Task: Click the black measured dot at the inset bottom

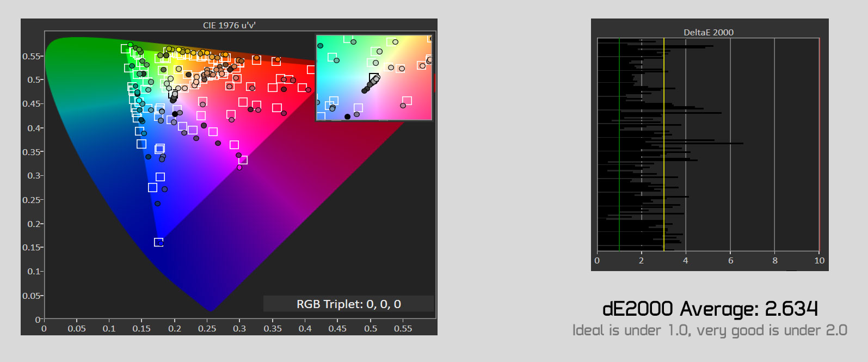Action: click(347, 116)
